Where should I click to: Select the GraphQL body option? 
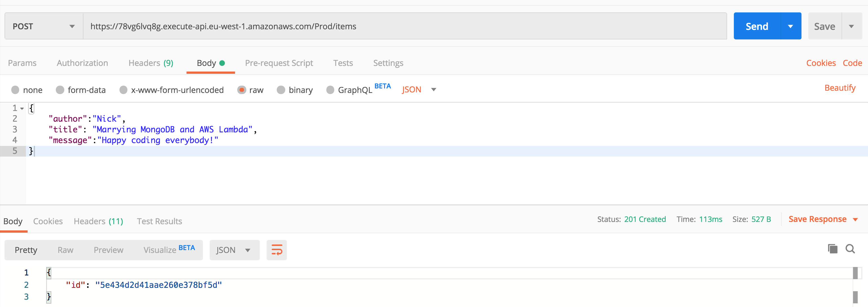tap(330, 90)
